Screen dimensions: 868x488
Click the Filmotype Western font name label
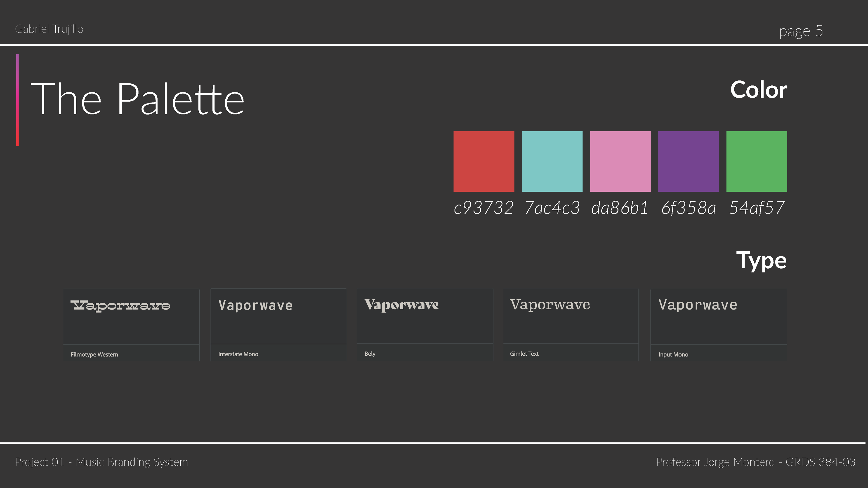tap(94, 354)
